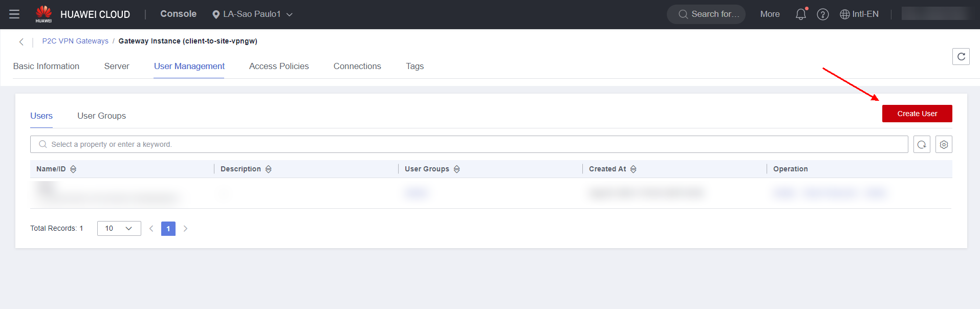Refresh the gateway instance page
Screen dimensions: 980x309
961,56
